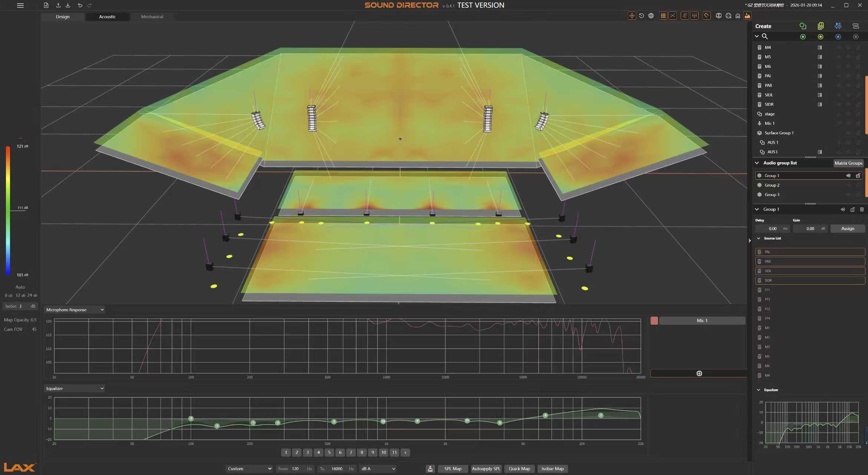Click the home view icon
868x475 pixels.
tap(738, 16)
